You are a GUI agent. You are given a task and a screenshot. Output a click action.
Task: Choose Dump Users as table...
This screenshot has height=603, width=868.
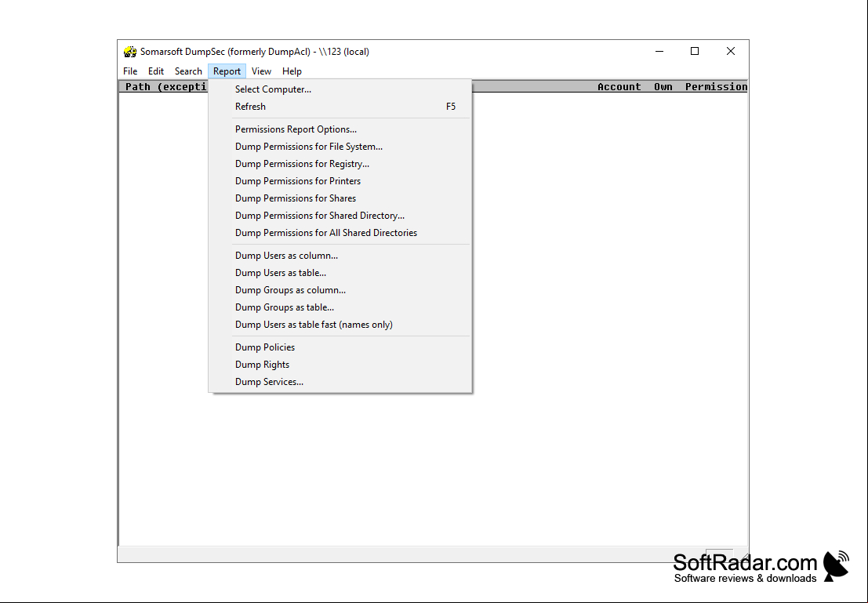click(x=340, y=272)
